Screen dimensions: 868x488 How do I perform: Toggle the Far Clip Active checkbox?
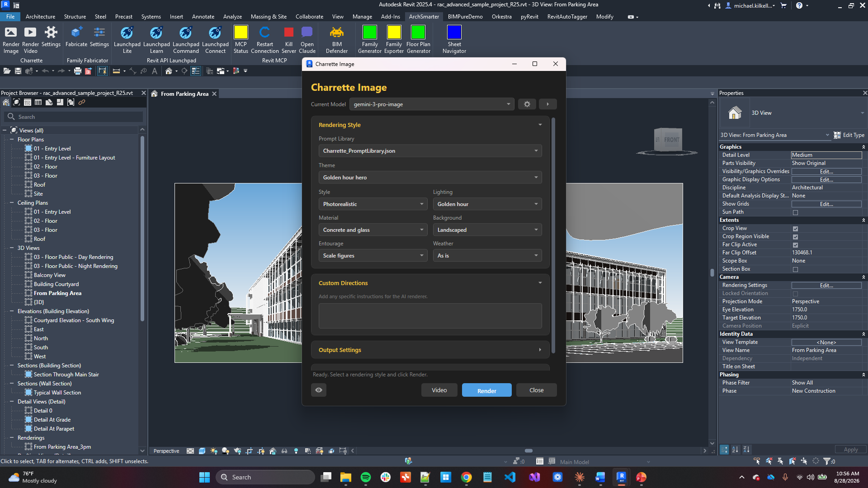(795, 245)
